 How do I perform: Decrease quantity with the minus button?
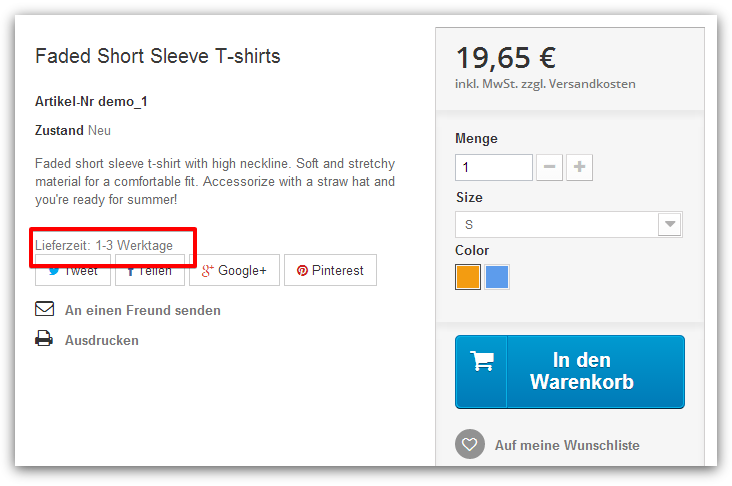[549, 167]
